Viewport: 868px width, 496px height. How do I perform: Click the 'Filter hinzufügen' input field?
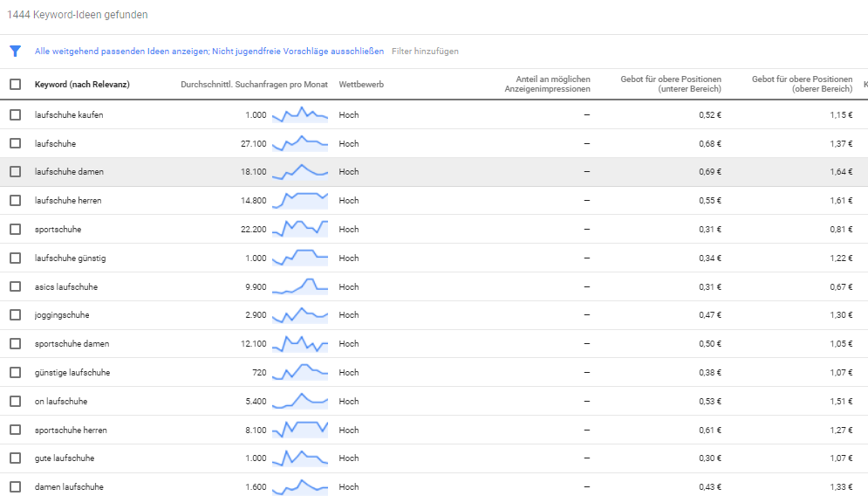click(425, 52)
